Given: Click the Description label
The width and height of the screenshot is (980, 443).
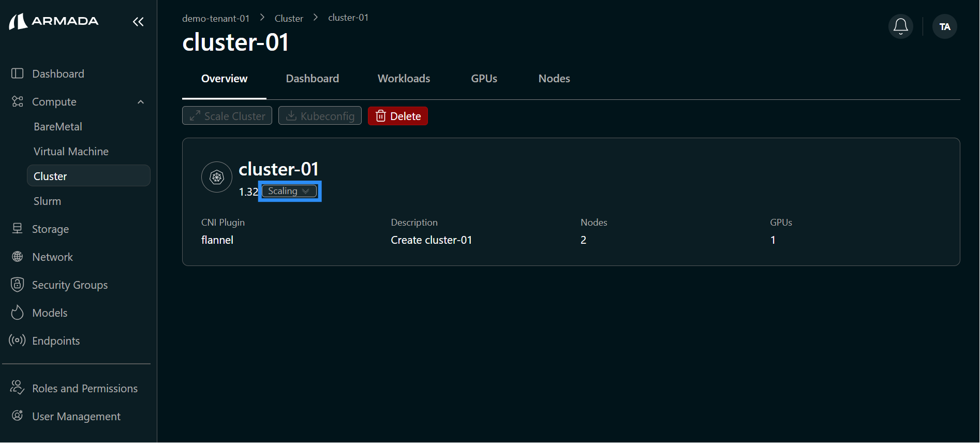Looking at the screenshot, I should click(x=414, y=223).
